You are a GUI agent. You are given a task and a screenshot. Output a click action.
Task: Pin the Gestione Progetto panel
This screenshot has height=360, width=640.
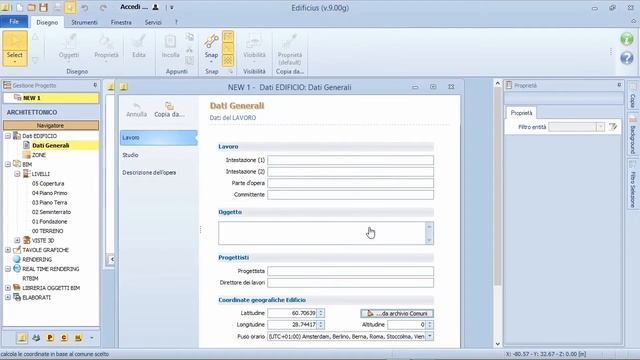(95, 85)
